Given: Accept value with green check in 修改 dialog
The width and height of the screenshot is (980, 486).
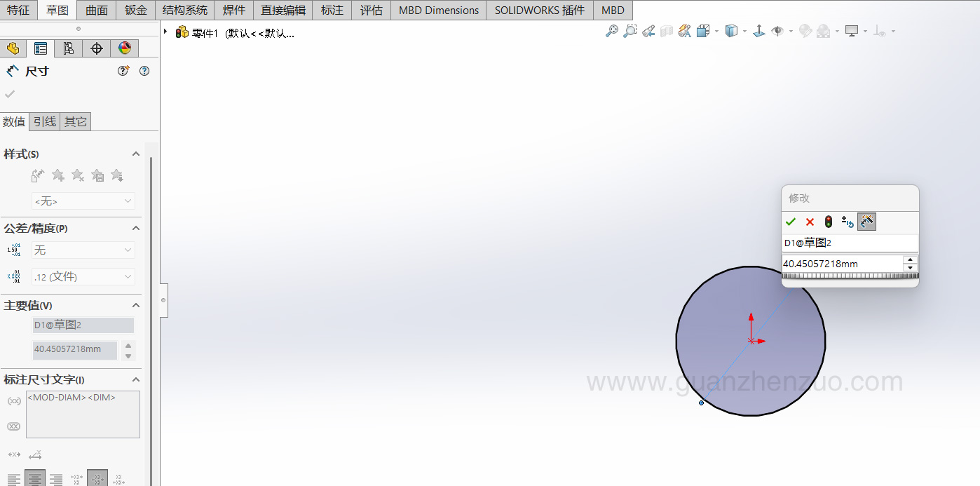Looking at the screenshot, I should [x=791, y=222].
